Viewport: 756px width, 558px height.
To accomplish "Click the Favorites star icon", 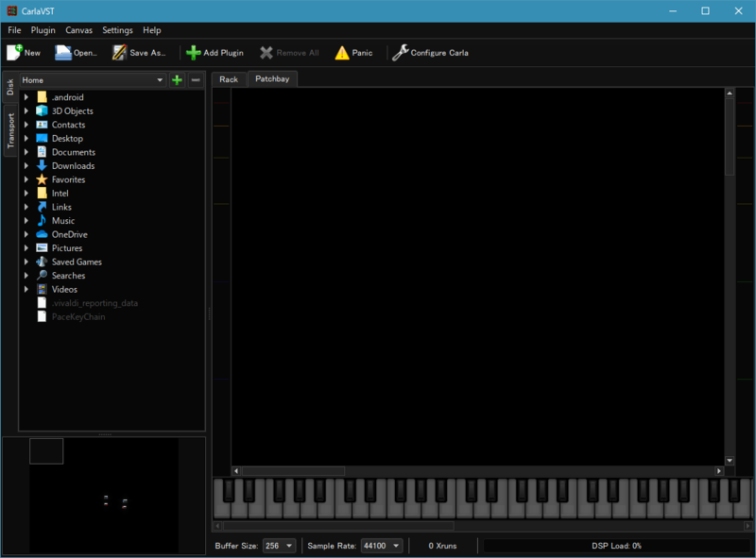I will pyautogui.click(x=42, y=179).
